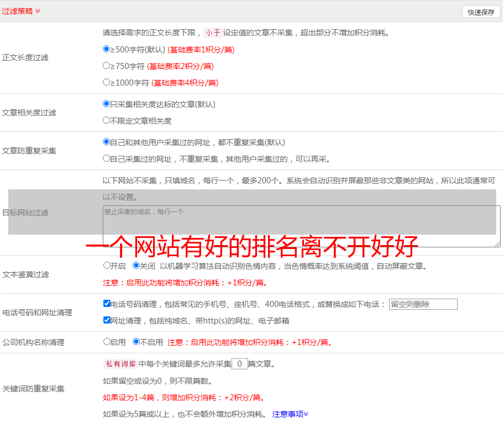Toggle the 网址清理 checkbox

point(107,320)
